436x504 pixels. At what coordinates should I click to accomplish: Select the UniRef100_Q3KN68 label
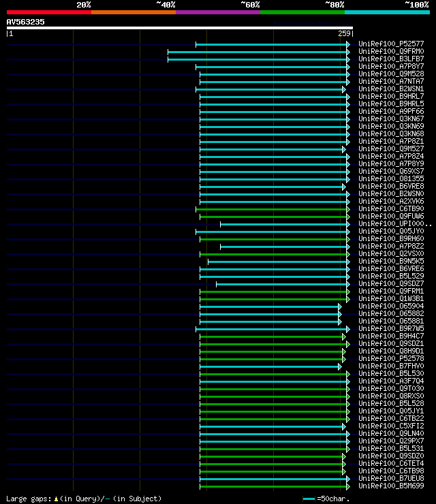coord(391,133)
